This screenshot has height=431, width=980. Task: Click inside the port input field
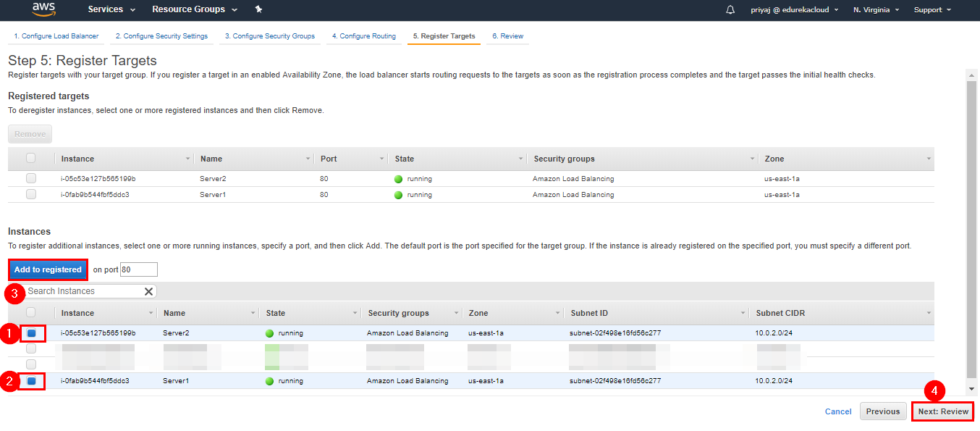click(138, 269)
